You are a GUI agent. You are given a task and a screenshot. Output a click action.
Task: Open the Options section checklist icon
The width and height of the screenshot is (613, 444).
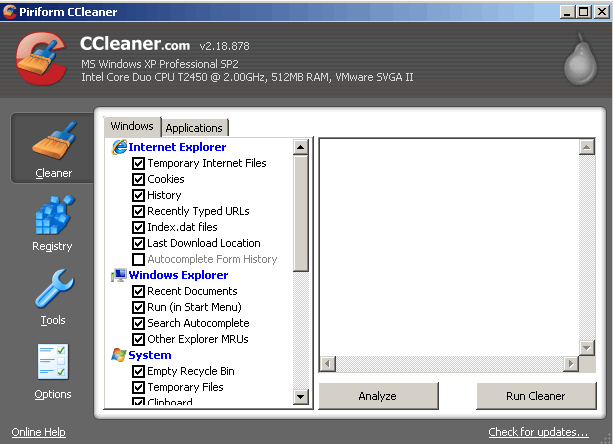[x=53, y=362]
